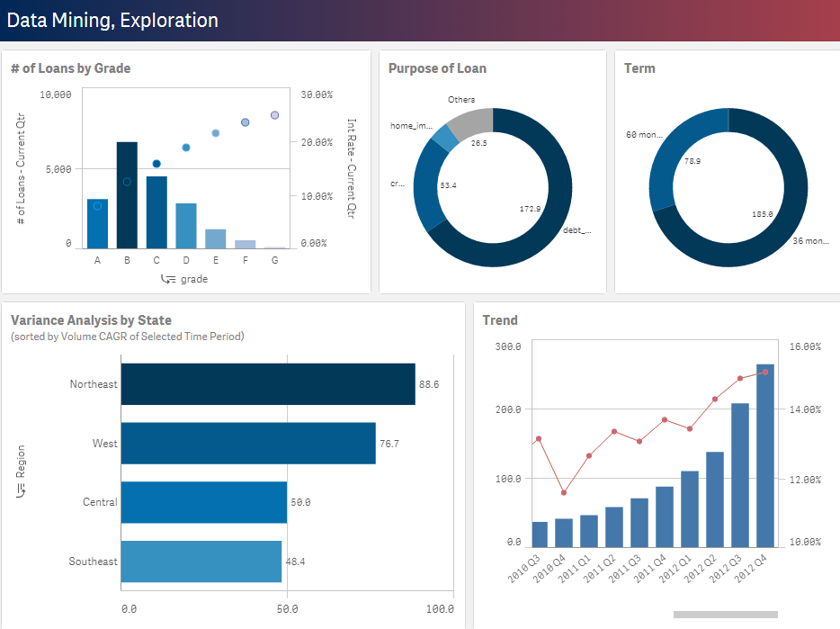Click the West region bar
The image size is (840, 629).
point(247,444)
